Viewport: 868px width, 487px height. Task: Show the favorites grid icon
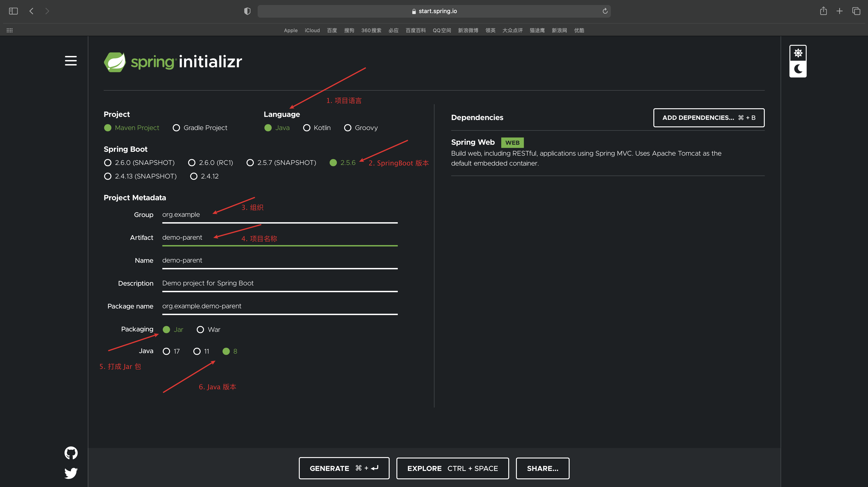click(10, 30)
